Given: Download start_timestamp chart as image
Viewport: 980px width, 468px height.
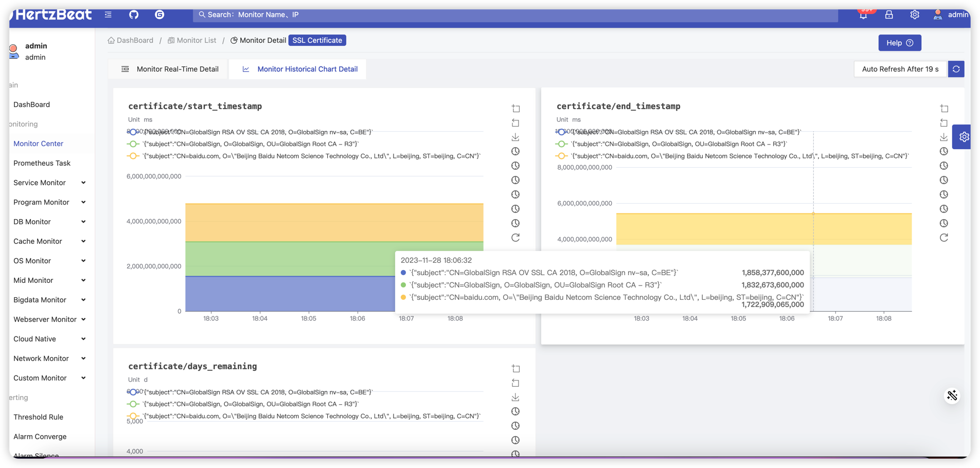Looking at the screenshot, I should 515,137.
